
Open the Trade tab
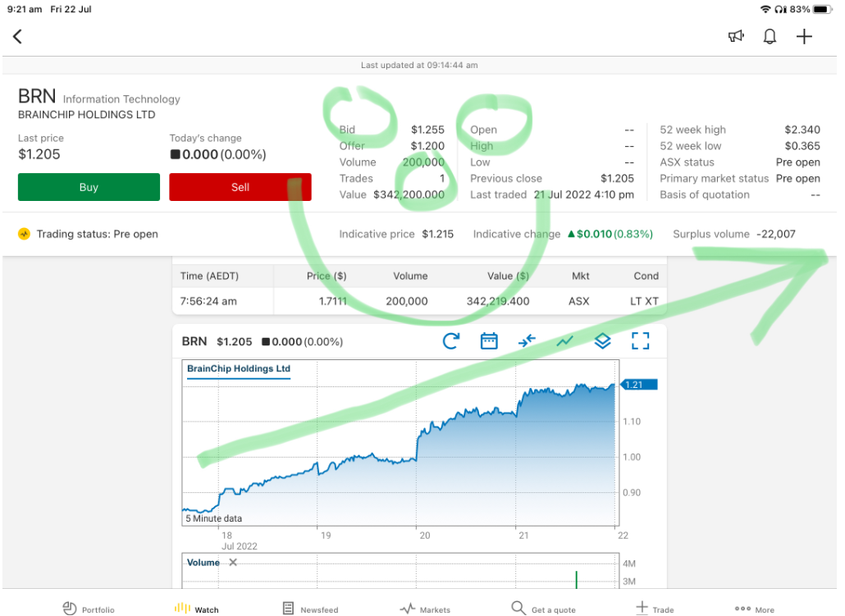point(655,609)
